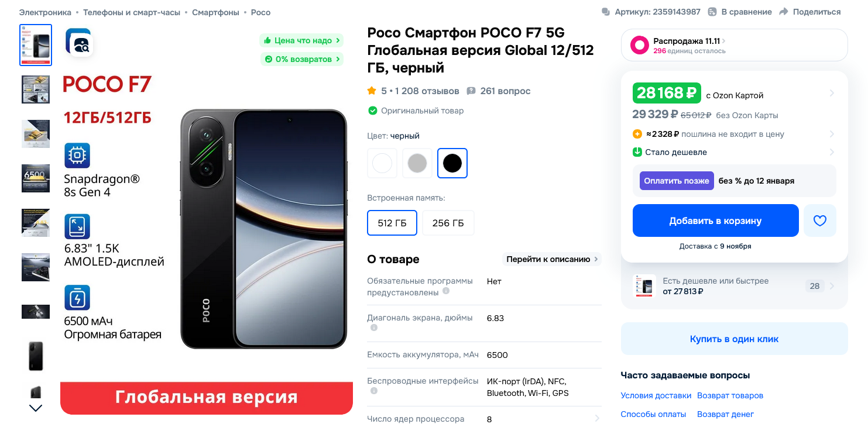This screenshot has height=424, width=868.
Task: Expand the Ozon Card price details chevron
Action: pyautogui.click(x=832, y=93)
